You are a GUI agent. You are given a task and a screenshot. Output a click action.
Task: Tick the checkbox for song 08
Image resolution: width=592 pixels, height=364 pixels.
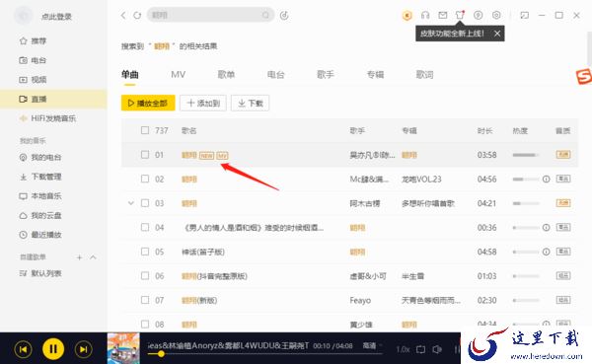[x=145, y=324]
